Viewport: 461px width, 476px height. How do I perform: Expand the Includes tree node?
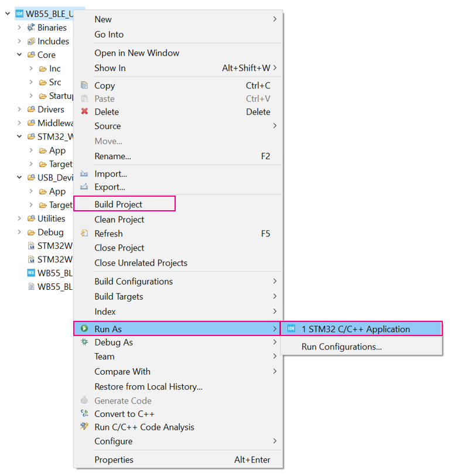click(x=19, y=42)
